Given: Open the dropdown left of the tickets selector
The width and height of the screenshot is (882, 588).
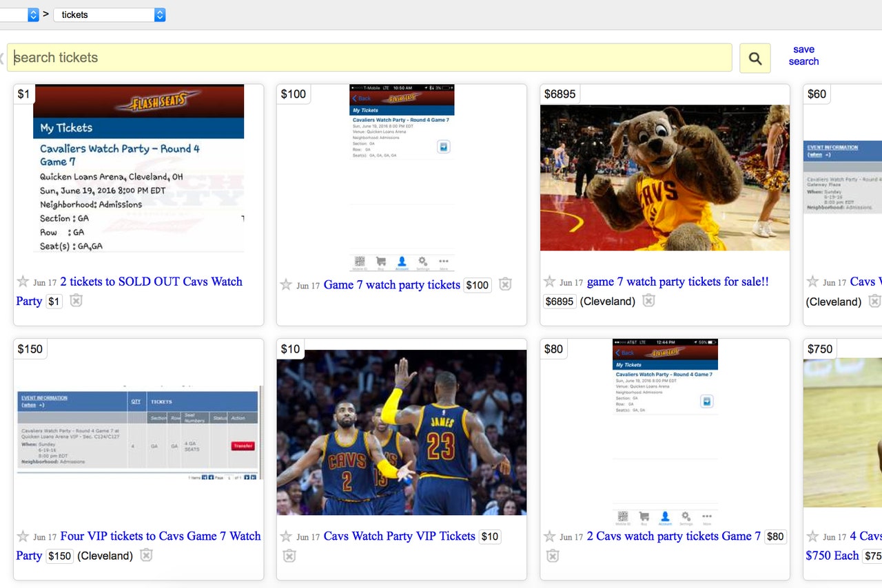Looking at the screenshot, I should (19, 14).
